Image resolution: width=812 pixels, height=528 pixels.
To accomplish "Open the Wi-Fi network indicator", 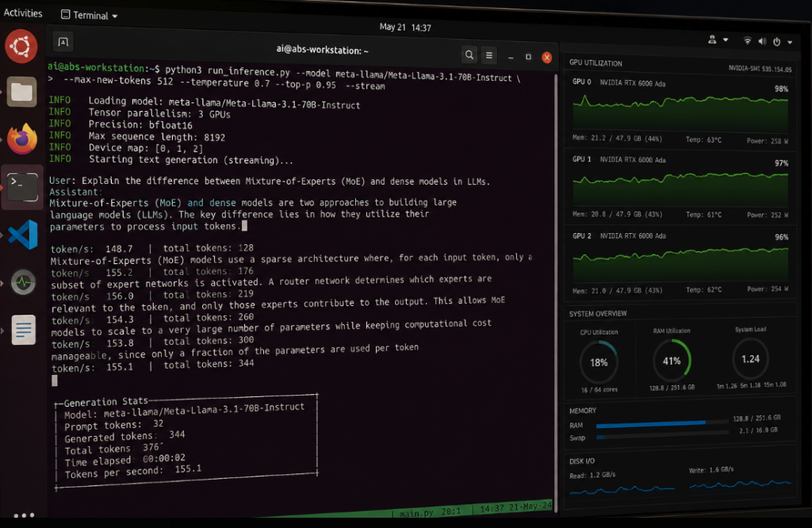I will [x=747, y=40].
